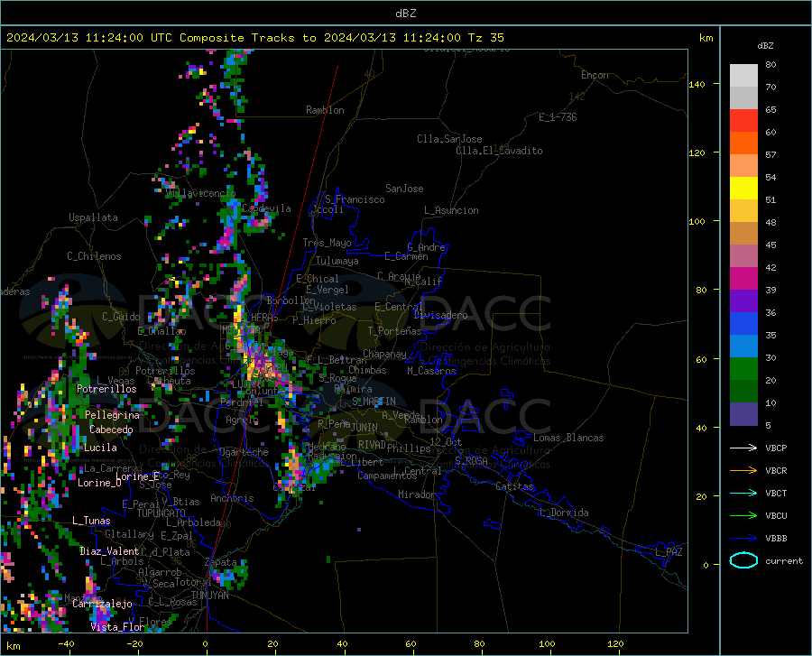Pick the blue 36 dBZ color swatch
This screenshot has height=656, width=812.
pyautogui.click(x=743, y=324)
